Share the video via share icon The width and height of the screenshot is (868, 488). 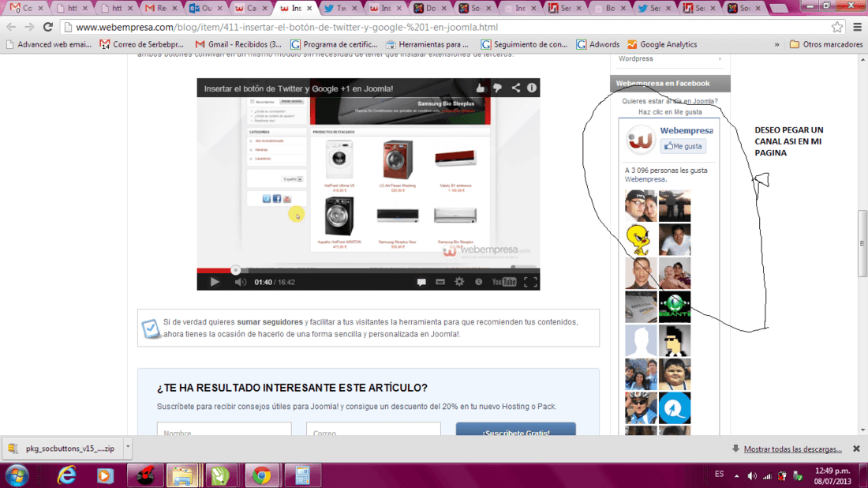click(515, 88)
